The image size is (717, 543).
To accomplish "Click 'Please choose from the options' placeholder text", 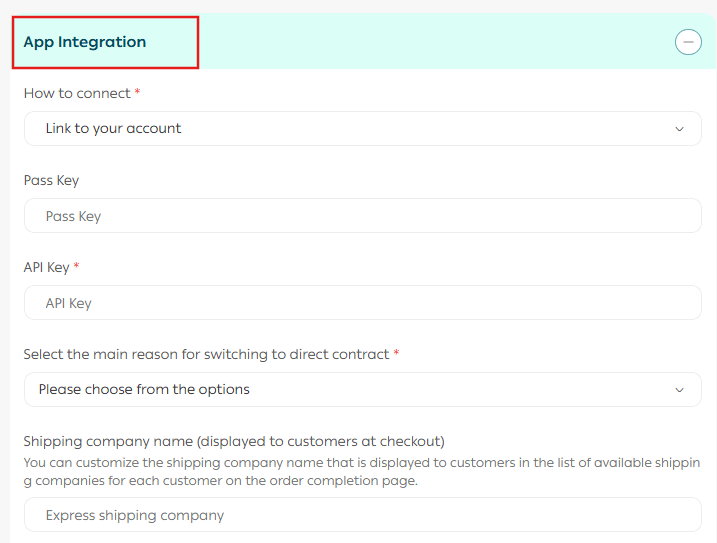I will [x=144, y=390].
